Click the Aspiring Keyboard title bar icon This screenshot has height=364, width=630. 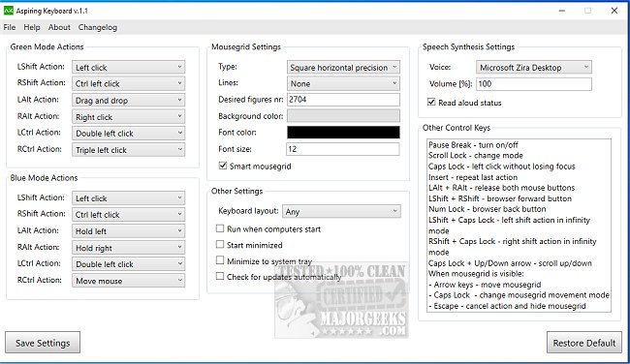tap(8, 11)
